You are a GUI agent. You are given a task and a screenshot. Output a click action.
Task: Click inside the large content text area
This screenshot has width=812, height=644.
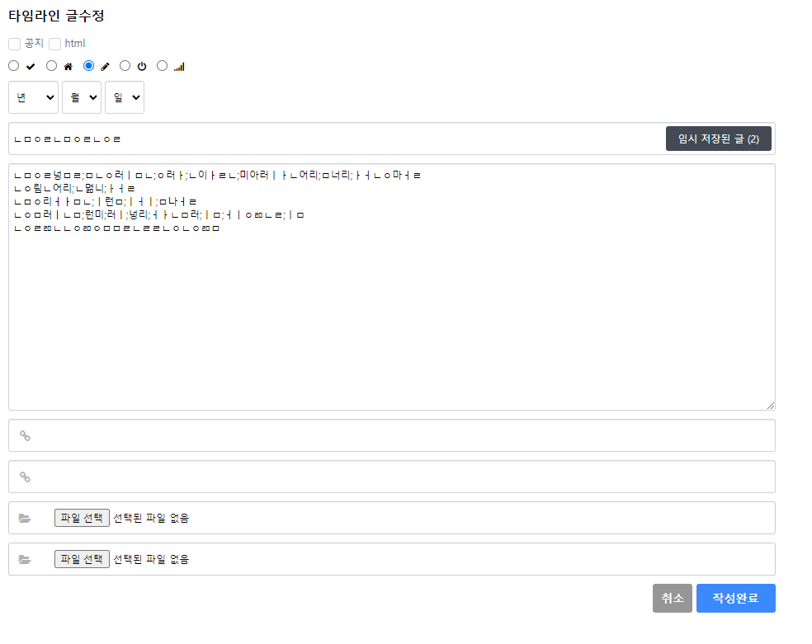[x=391, y=322]
